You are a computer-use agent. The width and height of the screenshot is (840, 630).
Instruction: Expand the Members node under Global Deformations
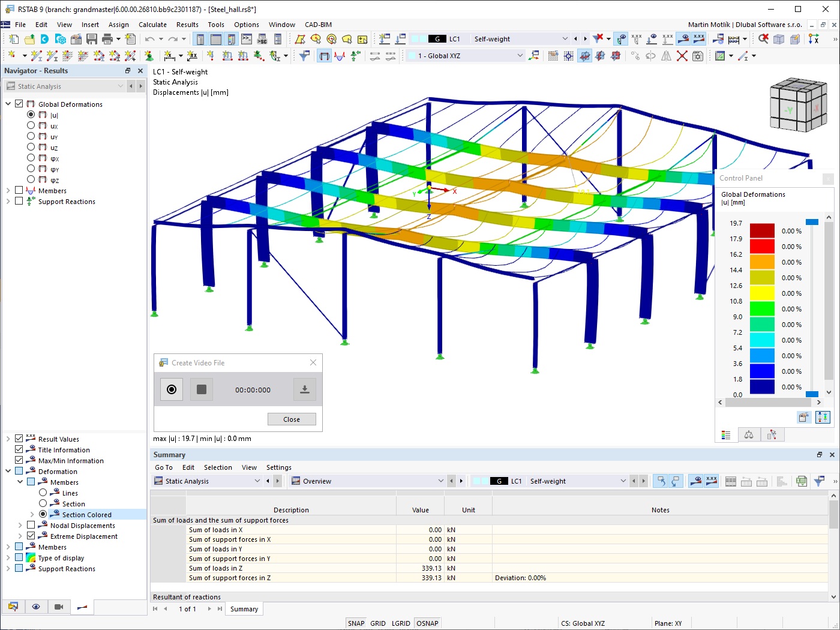point(8,190)
